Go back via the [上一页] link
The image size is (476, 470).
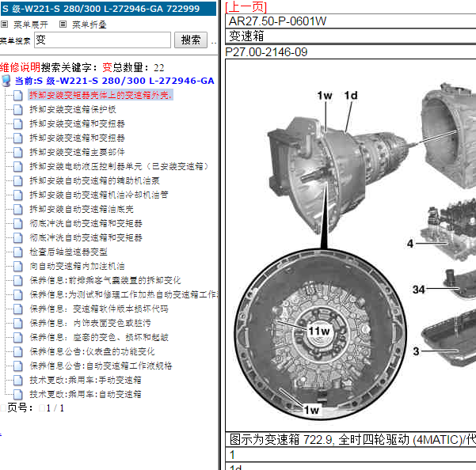(x=246, y=6)
